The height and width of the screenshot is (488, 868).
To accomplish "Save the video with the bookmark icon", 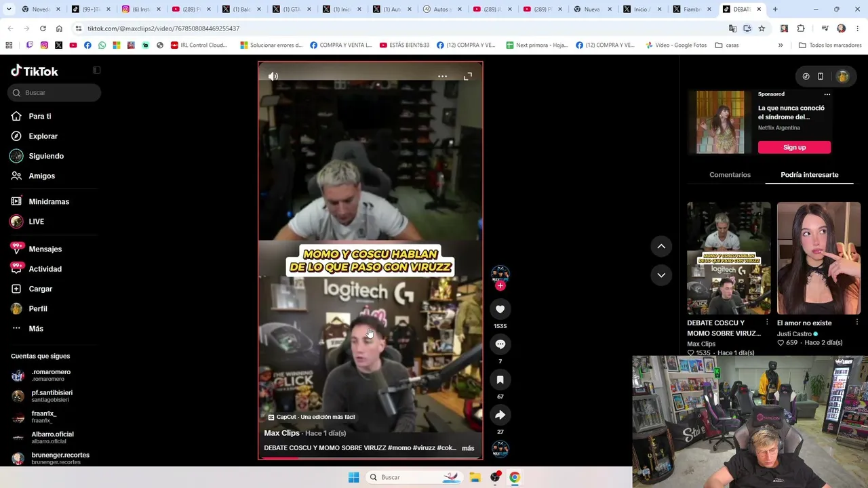I will point(500,380).
